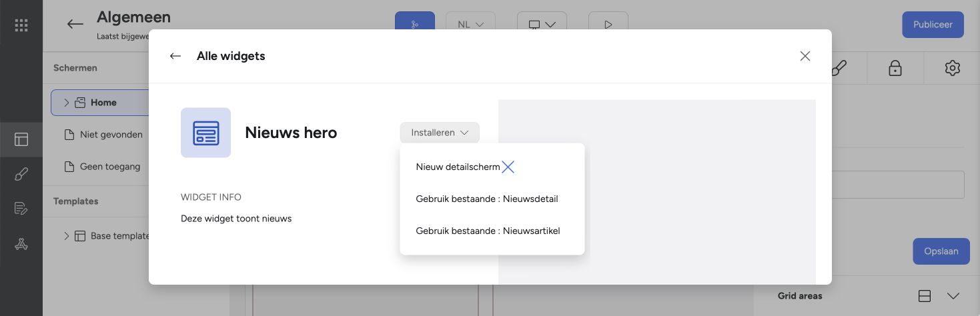Click the Opslaan button
This screenshot has width=980, height=316.
click(941, 251)
